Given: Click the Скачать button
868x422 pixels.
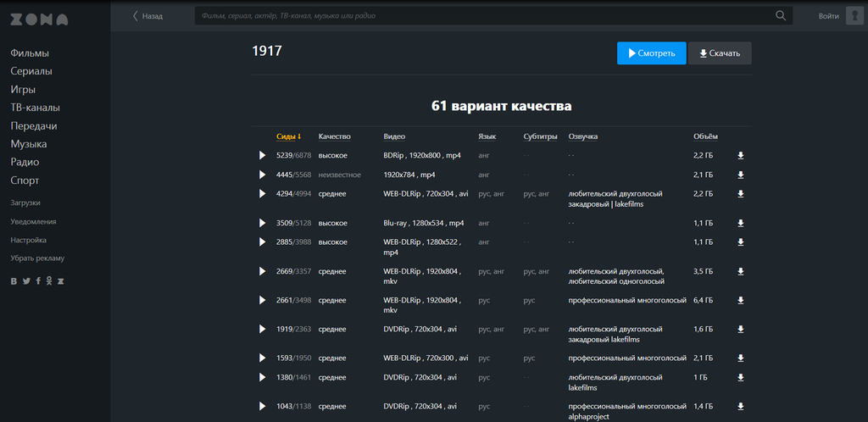Looking at the screenshot, I should [720, 53].
